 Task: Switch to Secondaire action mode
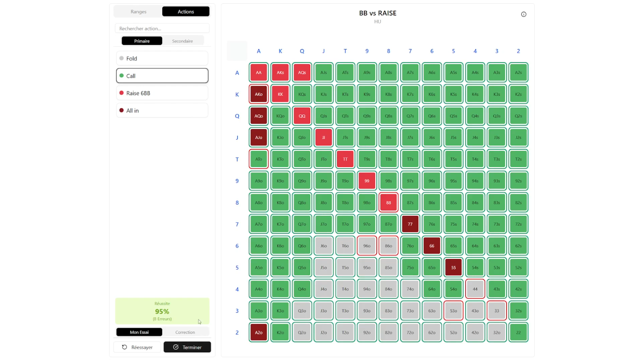click(182, 41)
